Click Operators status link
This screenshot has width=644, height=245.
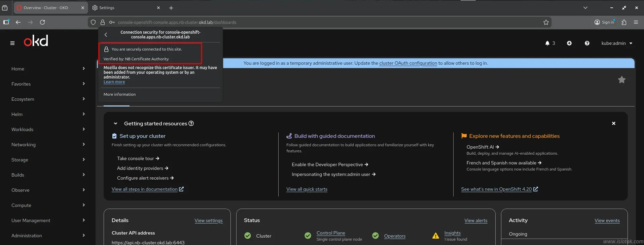coord(395,236)
